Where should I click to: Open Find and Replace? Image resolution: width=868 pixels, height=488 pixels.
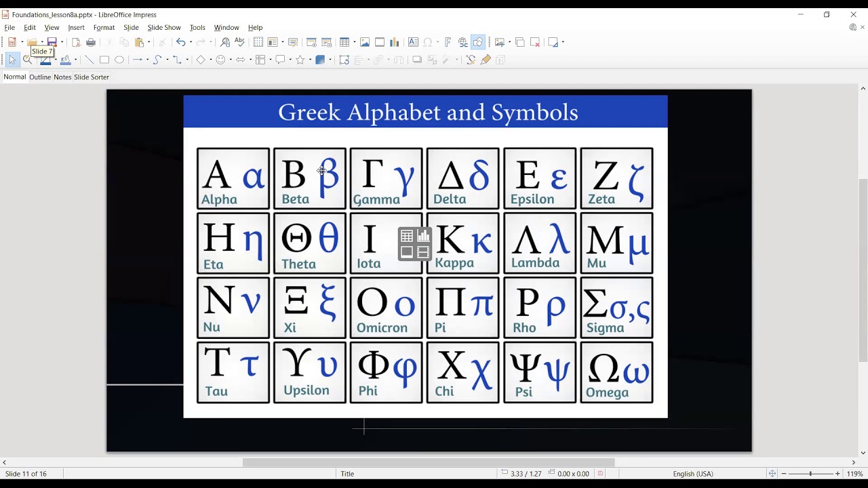[x=225, y=42]
